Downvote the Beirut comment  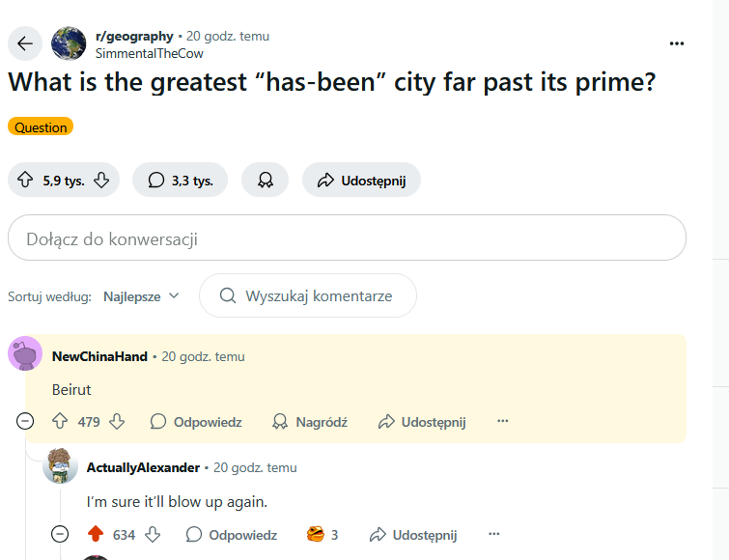(118, 422)
